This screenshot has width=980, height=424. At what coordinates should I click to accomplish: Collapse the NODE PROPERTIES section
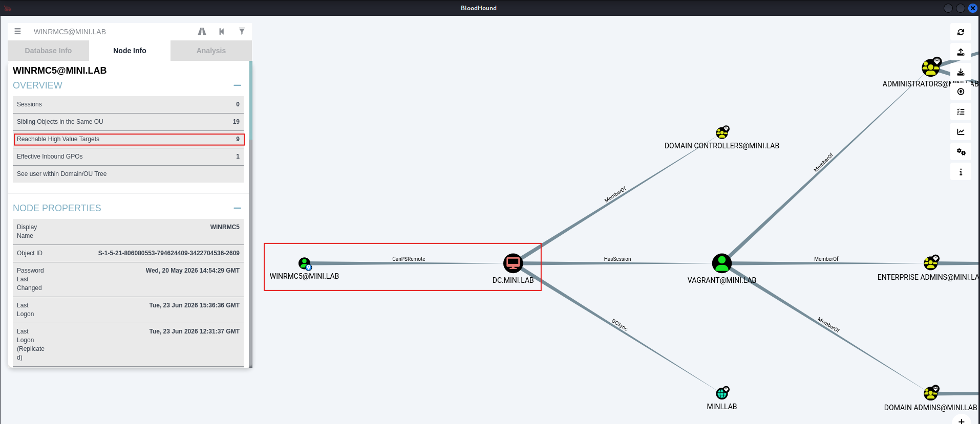(237, 208)
